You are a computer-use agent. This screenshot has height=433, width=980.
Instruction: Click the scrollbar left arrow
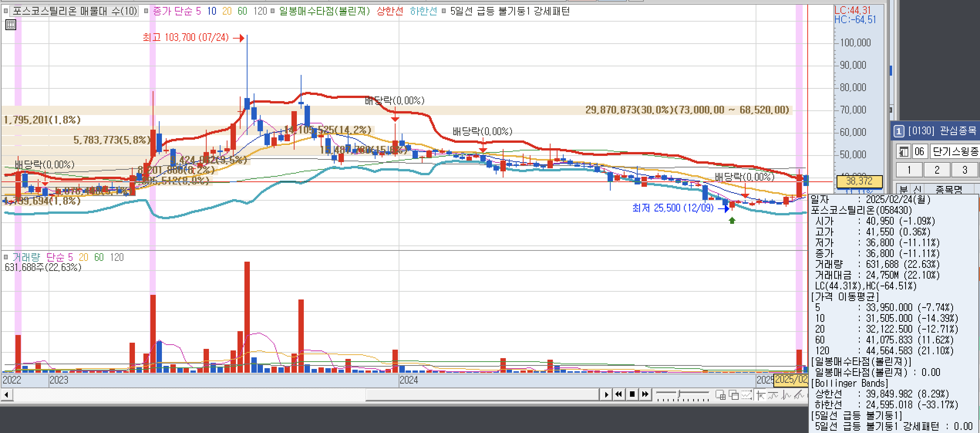coord(6,395)
